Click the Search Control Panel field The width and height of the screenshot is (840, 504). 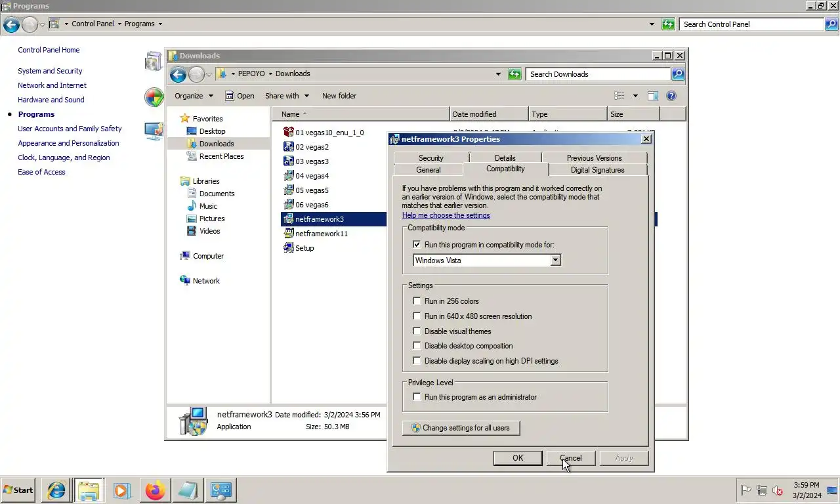(751, 24)
